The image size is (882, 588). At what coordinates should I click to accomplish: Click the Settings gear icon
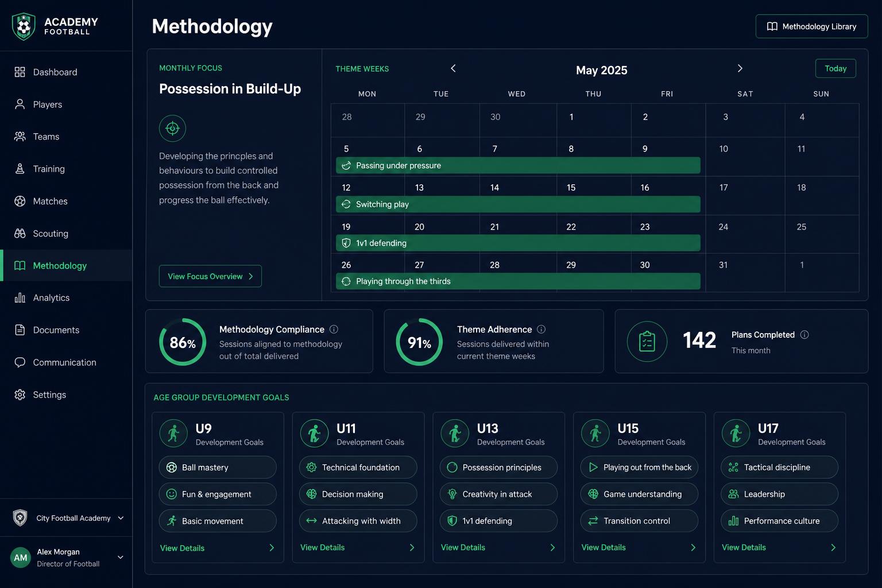click(20, 394)
